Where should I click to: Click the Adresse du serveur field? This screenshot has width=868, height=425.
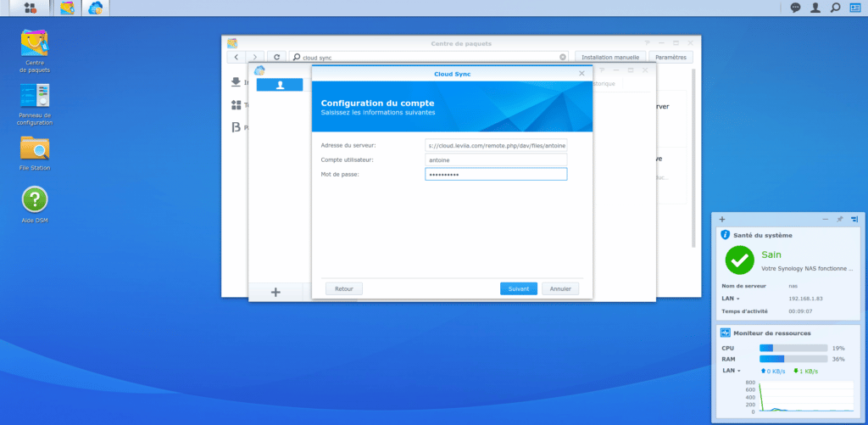click(496, 146)
